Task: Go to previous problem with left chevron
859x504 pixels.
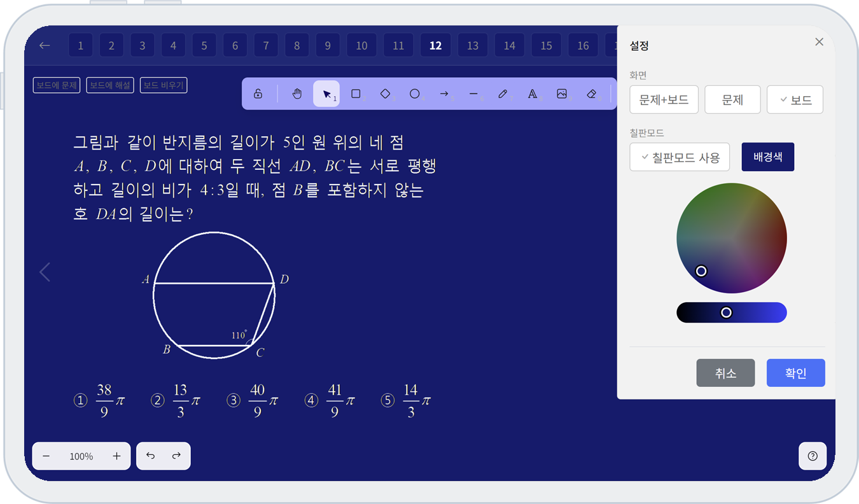Action: click(x=45, y=272)
